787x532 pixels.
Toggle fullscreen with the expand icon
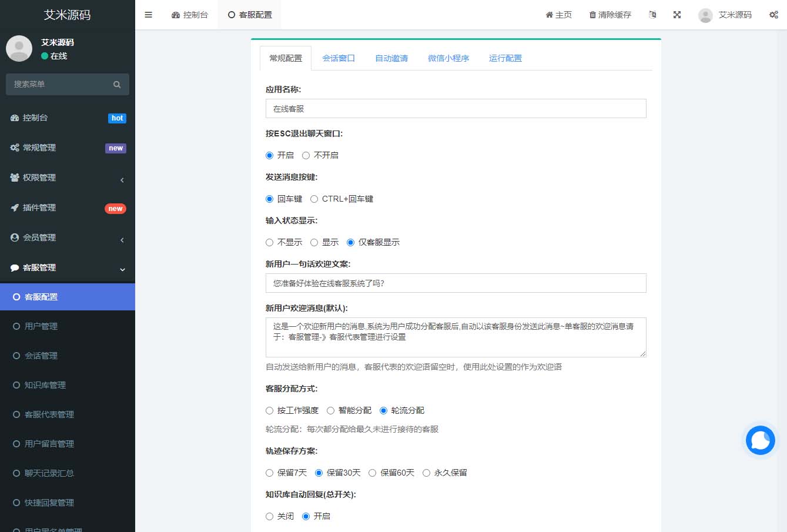[x=677, y=15]
